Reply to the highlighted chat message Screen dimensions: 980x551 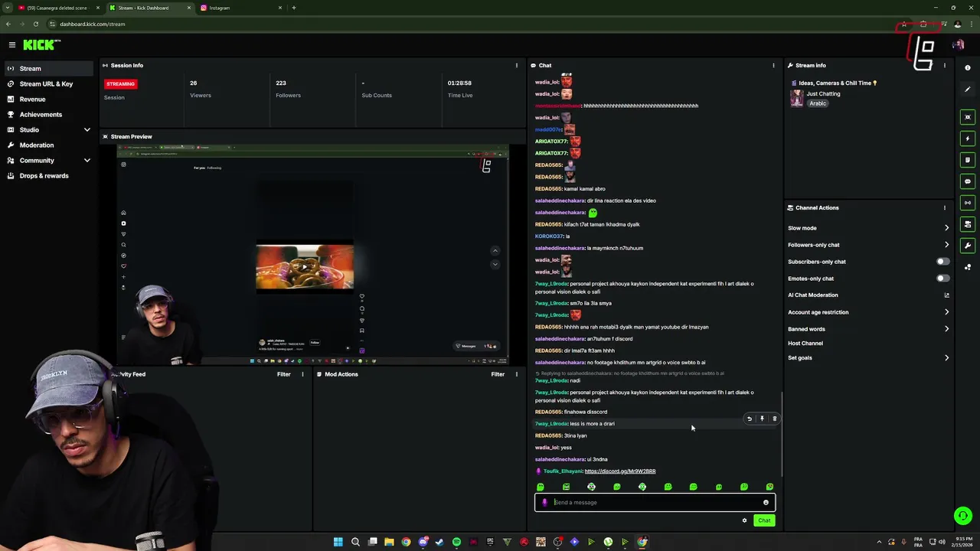(750, 419)
